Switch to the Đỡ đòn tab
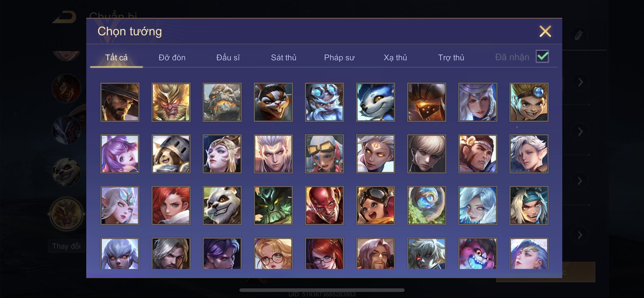This screenshot has width=644, height=298. click(172, 58)
